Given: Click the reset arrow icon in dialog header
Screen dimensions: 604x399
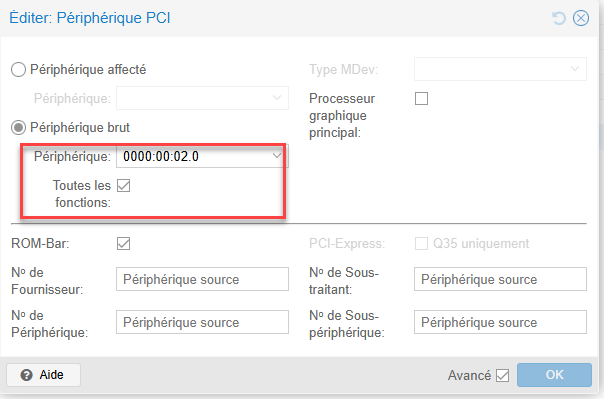Looking at the screenshot, I should (x=559, y=18).
